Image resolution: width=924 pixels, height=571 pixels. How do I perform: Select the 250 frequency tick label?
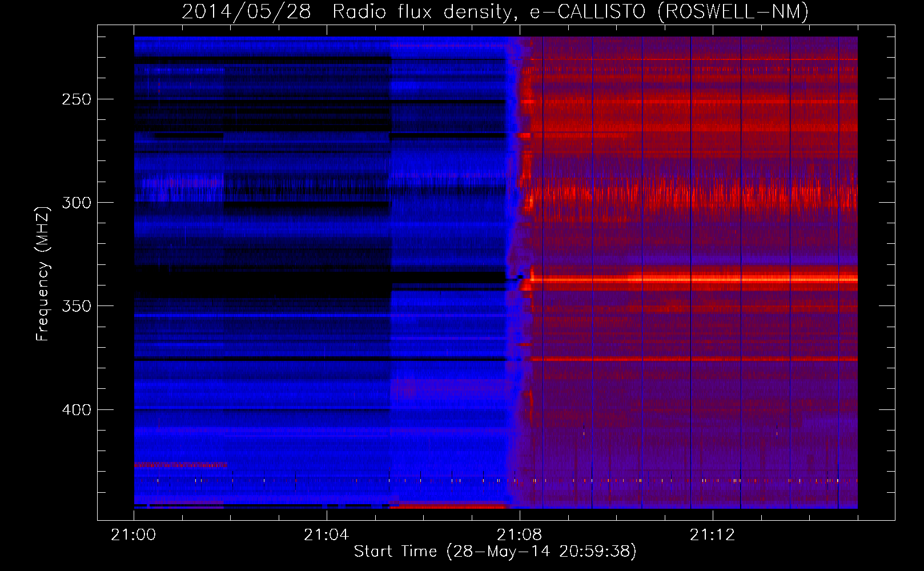point(77,99)
